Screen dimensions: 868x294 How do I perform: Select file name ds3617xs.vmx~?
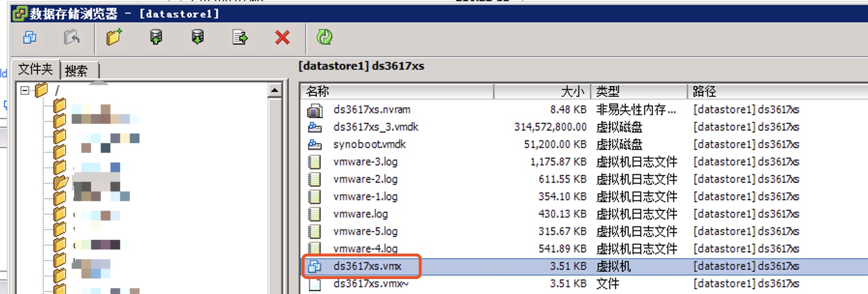click(x=371, y=284)
